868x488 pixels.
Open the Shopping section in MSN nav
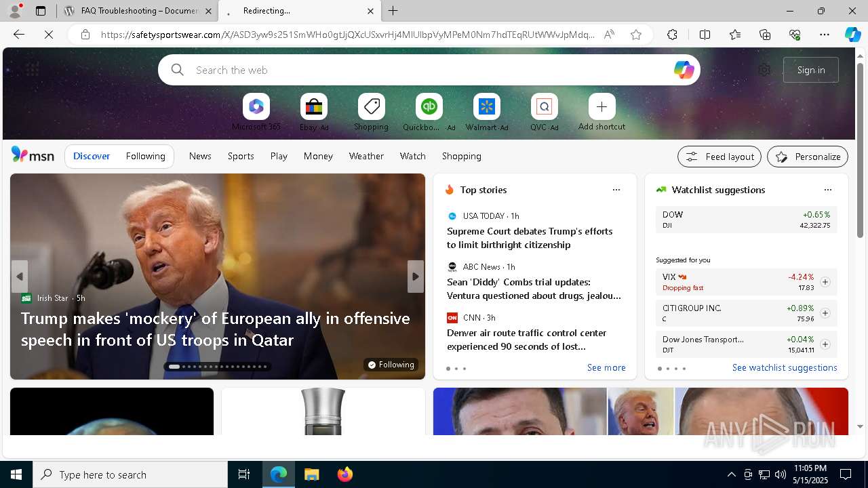click(462, 156)
